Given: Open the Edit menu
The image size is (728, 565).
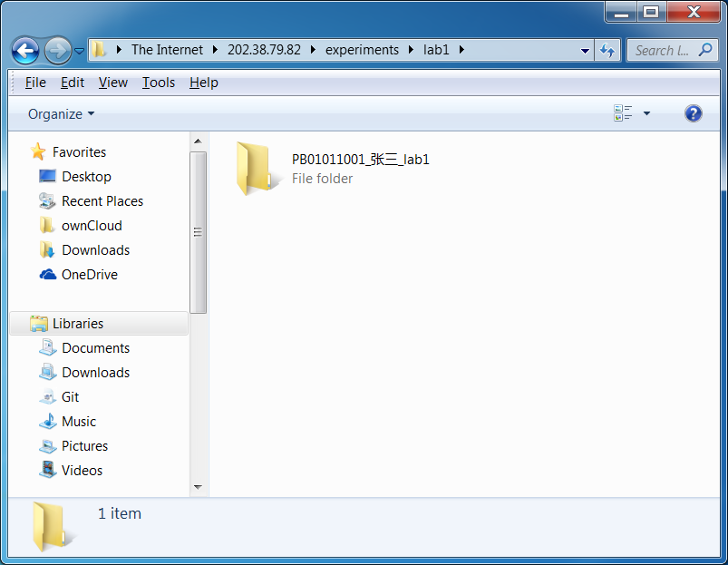Looking at the screenshot, I should pos(73,83).
